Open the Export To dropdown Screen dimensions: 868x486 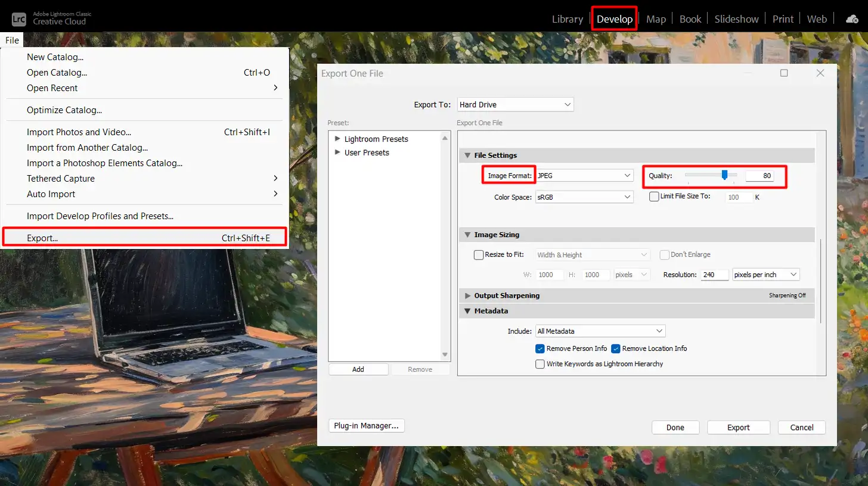tap(515, 104)
